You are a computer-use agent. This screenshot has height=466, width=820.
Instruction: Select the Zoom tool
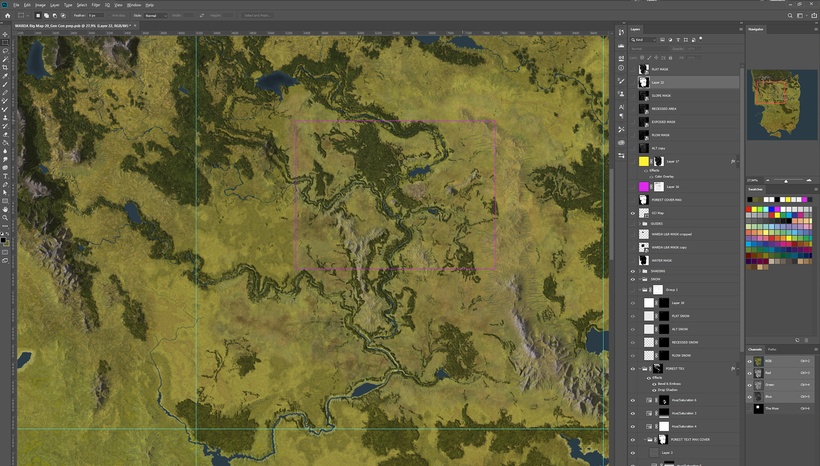(5, 218)
